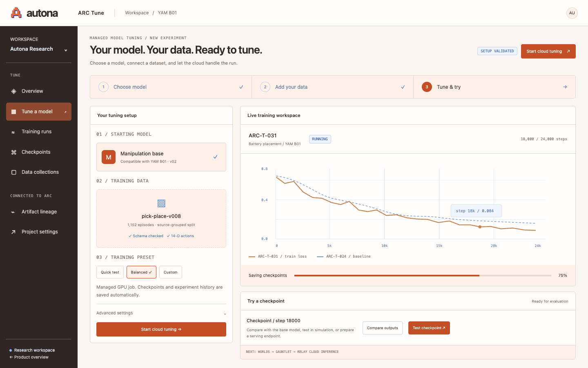Click the Artifact lineage icon
Viewport: 588px width, 368px height.
[13, 212]
